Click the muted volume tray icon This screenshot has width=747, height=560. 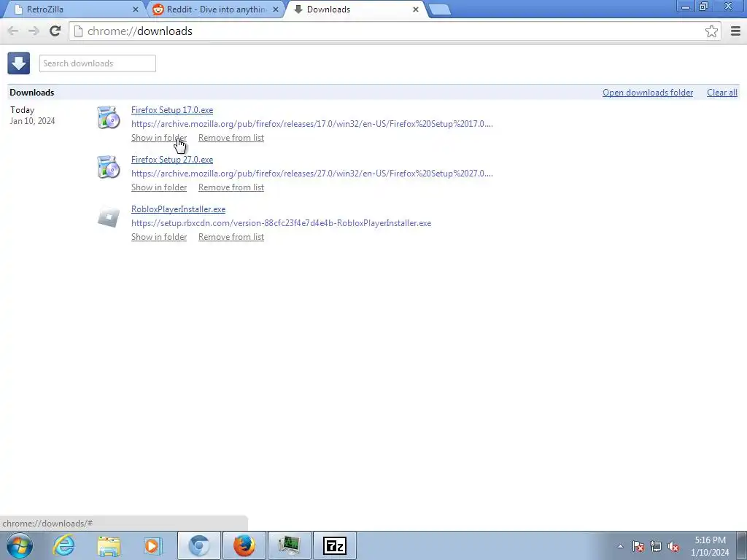(x=673, y=546)
